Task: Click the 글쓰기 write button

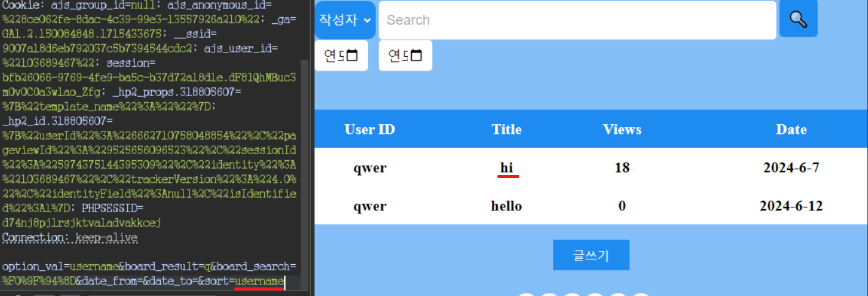Action: (591, 255)
